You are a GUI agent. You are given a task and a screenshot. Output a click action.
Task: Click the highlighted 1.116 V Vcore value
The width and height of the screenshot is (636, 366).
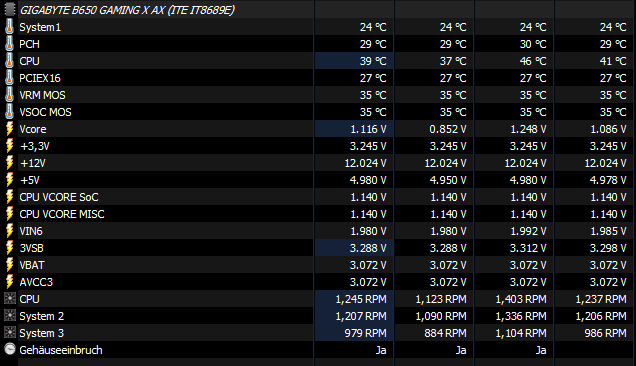(x=368, y=129)
